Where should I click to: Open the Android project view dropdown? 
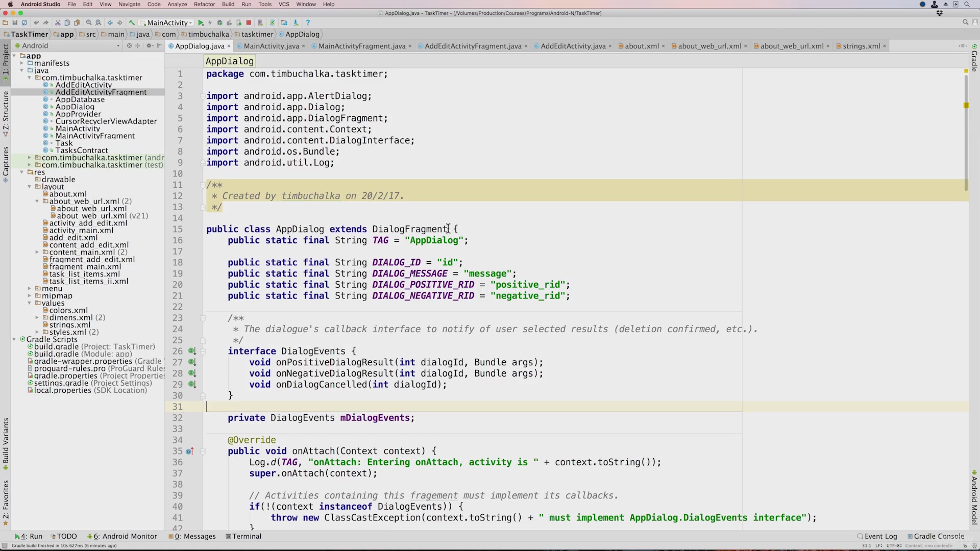pos(71,46)
